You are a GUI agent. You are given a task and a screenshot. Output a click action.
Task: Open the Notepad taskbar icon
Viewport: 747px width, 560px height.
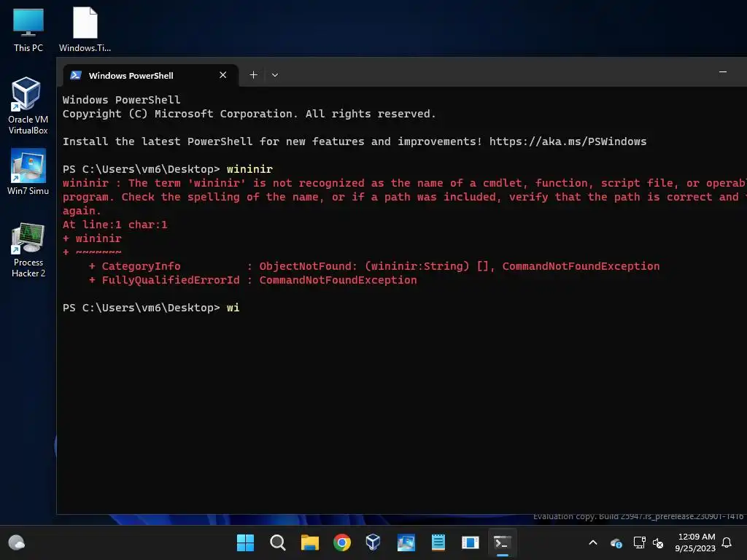pyautogui.click(x=438, y=542)
